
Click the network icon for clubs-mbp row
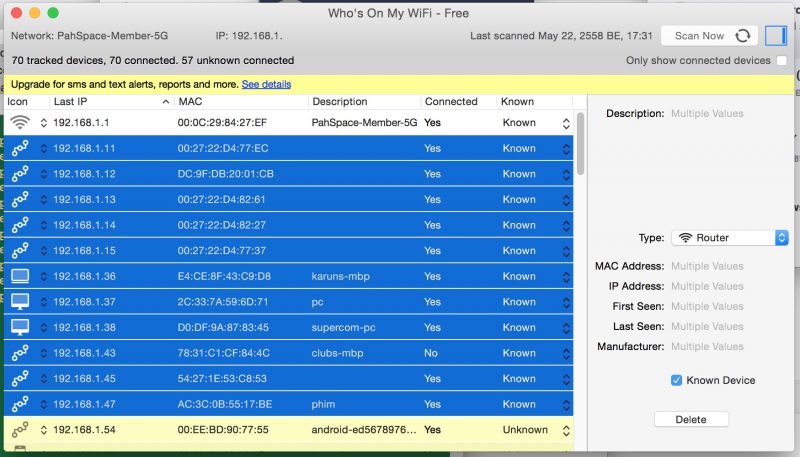click(x=20, y=353)
